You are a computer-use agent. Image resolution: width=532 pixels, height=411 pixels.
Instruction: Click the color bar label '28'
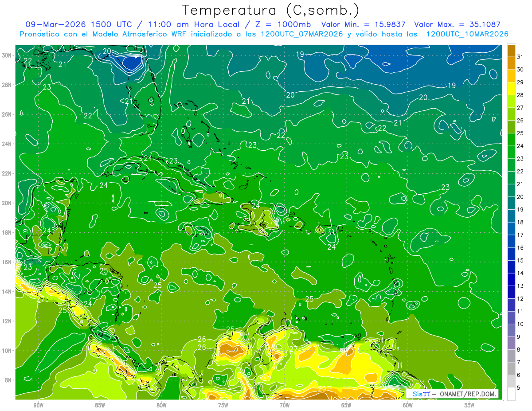point(520,95)
